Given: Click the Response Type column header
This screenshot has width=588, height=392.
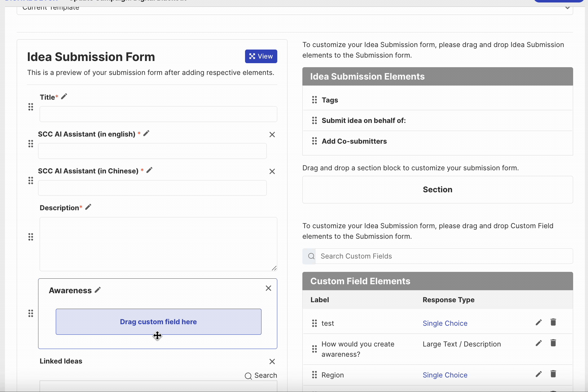Looking at the screenshot, I should pyautogui.click(x=448, y=300).
